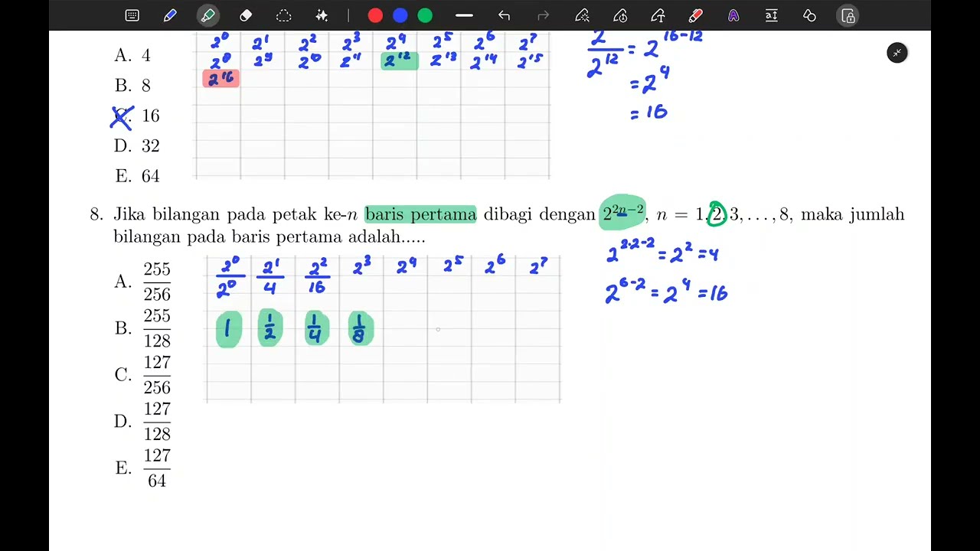
Task: Select the pen with sparkle tool
Action: 582,15
